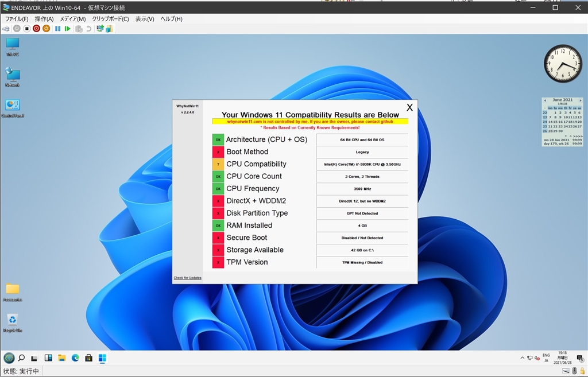Screen dimensions: 588x377
Task: Click the share resources icon in toolbar
Action: pos(109,29)
